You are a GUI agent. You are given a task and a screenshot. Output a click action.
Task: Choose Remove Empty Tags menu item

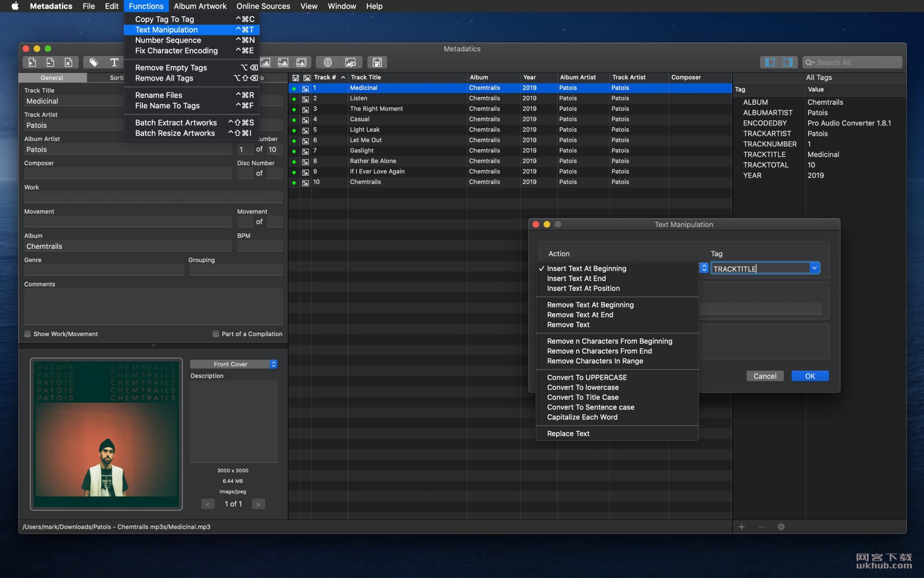[192, 68]
